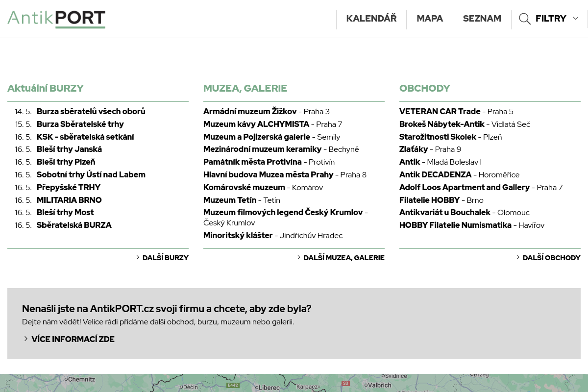
Task: Open Brokeš Nábytek-Antik shop
Action: [441, 124]
